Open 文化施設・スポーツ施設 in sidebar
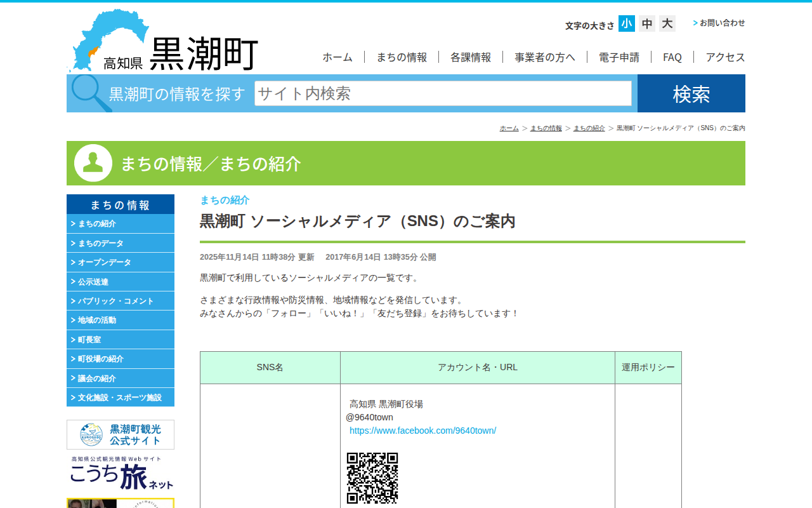 (x=121, y=398)
